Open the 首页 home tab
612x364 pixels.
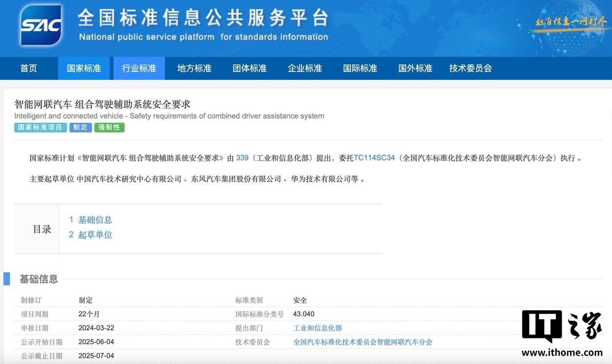29,68
